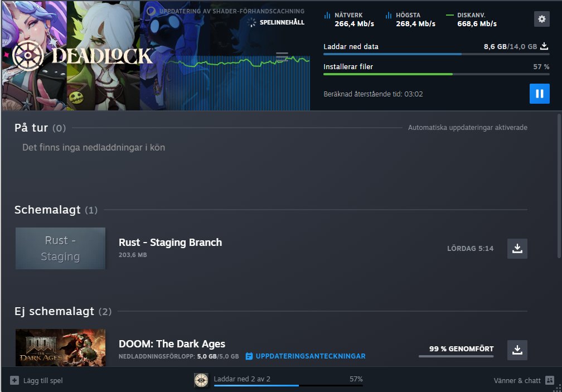Image resolution: width=562 pixels, height=392 pixels.
Task: Click the window resize grip icon
Action: (558, 388)
